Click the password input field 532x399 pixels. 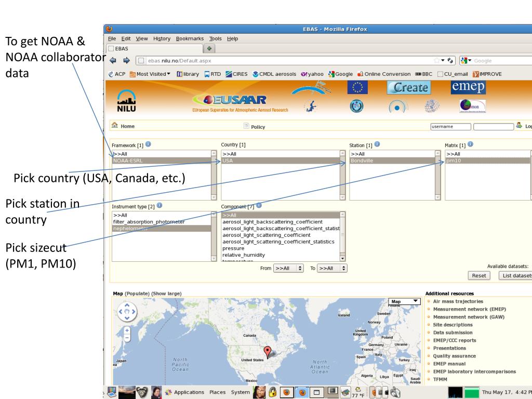coord(494,127)
